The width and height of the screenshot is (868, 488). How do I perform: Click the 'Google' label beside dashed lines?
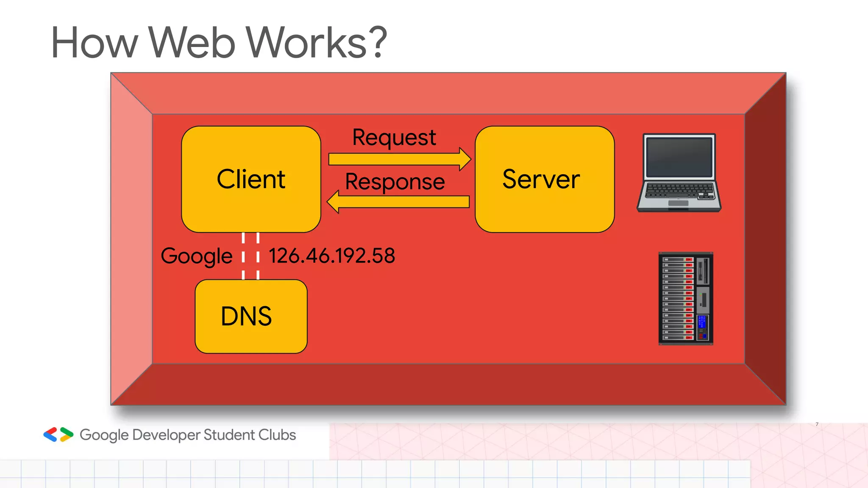(197, 257)
